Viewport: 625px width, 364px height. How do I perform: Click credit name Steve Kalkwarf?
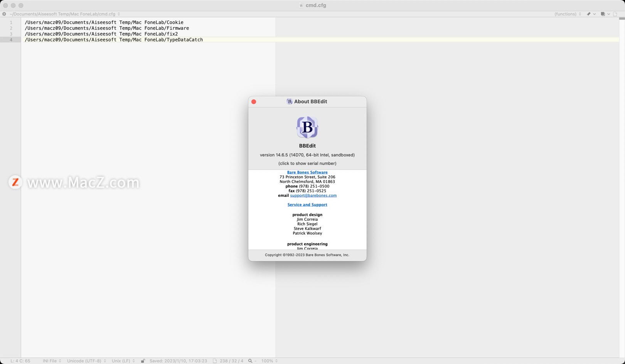307,228
